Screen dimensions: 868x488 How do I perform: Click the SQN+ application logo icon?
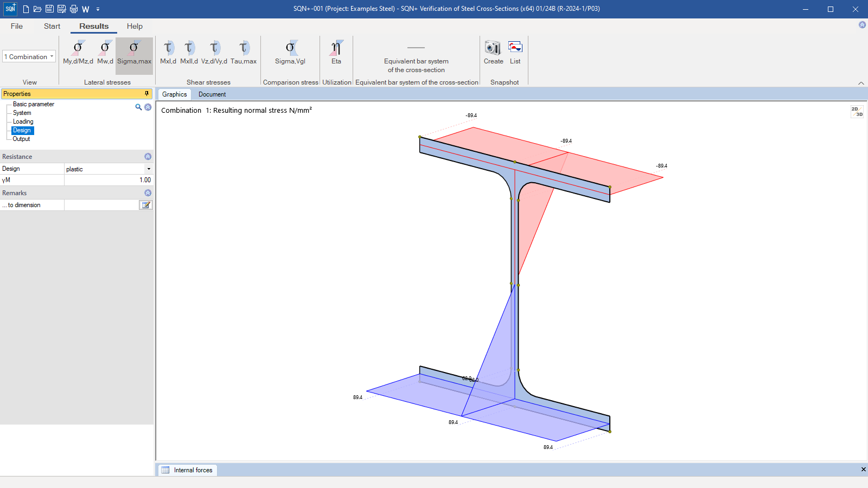(10, 9)
